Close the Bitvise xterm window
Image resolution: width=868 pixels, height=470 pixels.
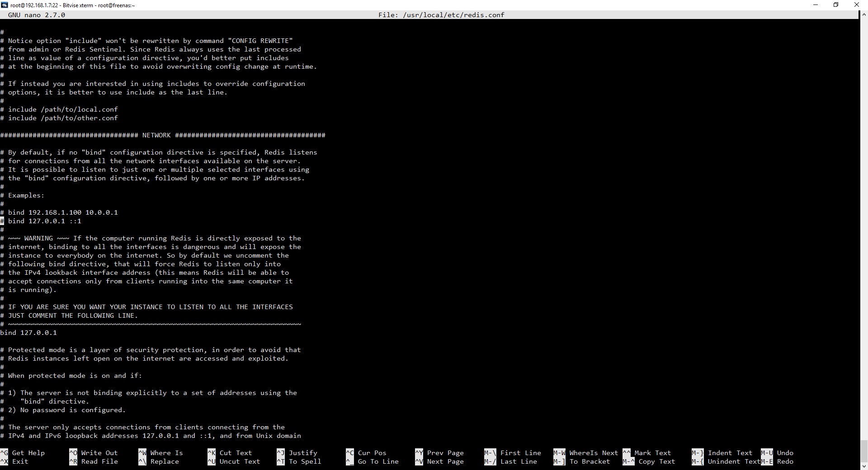(857, 5)
